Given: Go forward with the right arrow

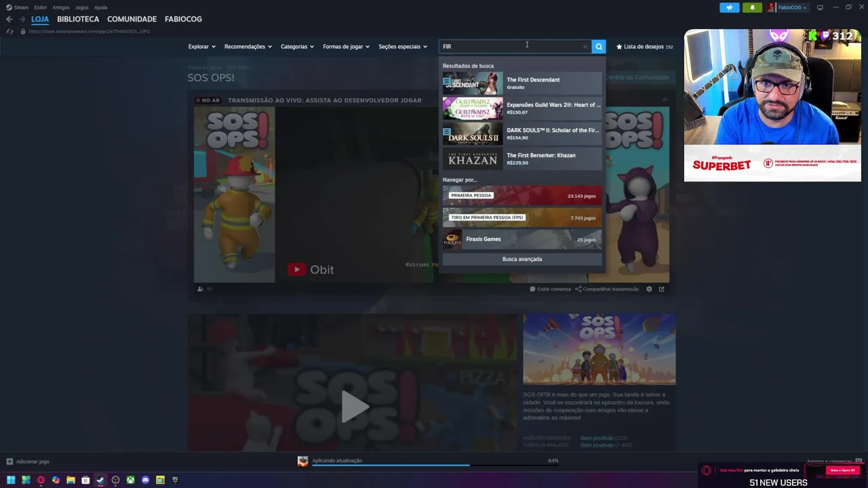Looking at the screenshot, I should (21, 19).
